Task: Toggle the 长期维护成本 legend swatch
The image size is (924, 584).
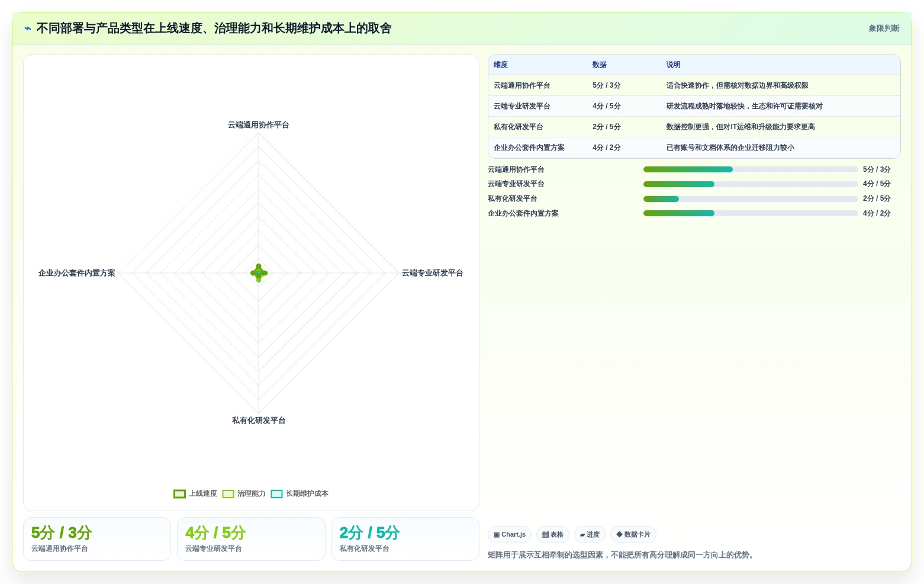Action: [276, 494]
